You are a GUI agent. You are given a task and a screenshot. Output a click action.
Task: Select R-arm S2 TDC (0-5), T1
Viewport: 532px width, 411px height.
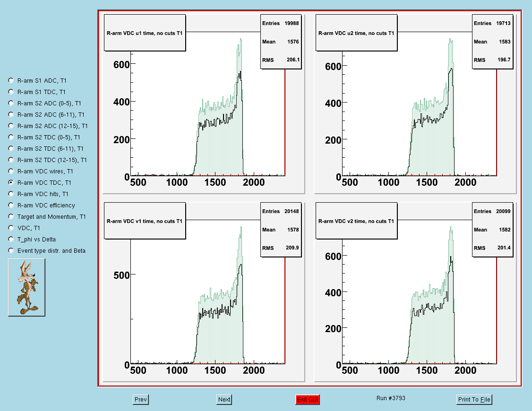[x=11, y=137]
